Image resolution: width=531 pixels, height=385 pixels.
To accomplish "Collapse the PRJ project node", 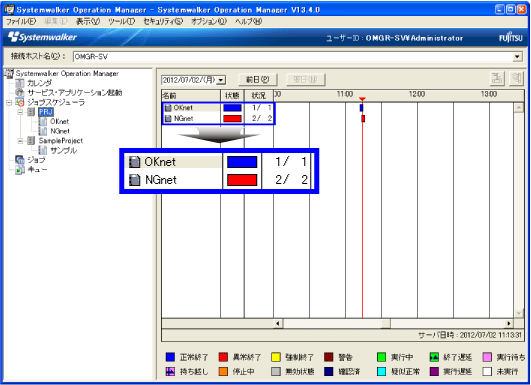I will coord(21,112).
